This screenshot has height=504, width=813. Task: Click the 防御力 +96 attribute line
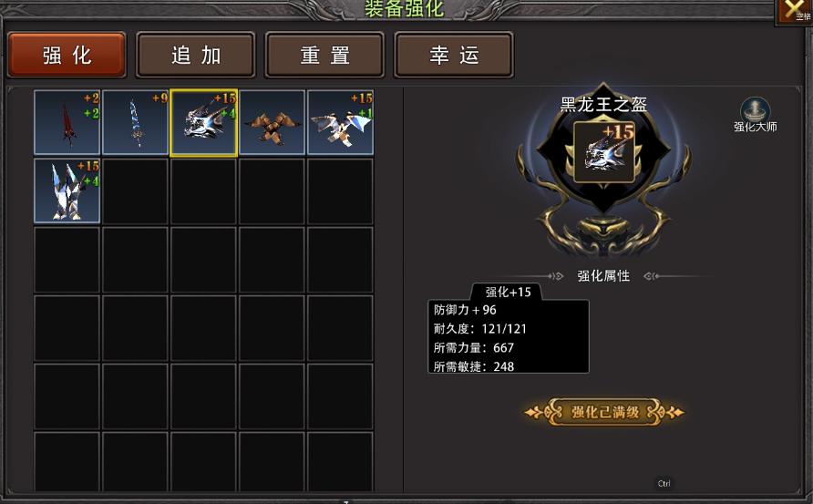(465, 310)
